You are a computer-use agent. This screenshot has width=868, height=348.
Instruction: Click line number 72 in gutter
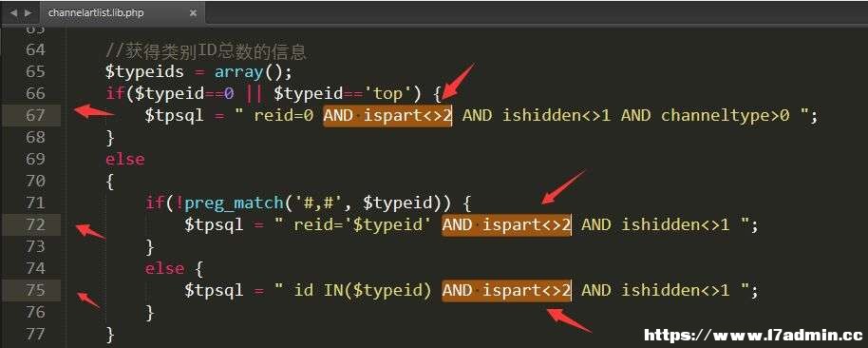[35, 224]
